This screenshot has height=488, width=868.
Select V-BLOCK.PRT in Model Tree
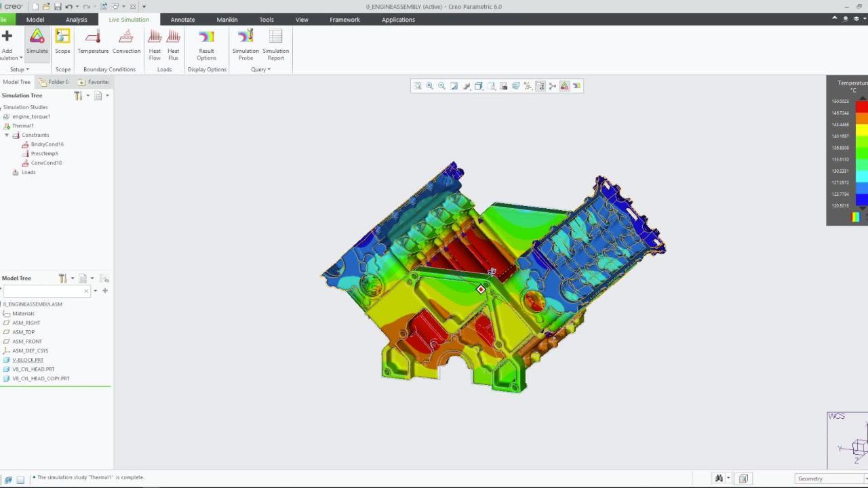tap(28, 360)
